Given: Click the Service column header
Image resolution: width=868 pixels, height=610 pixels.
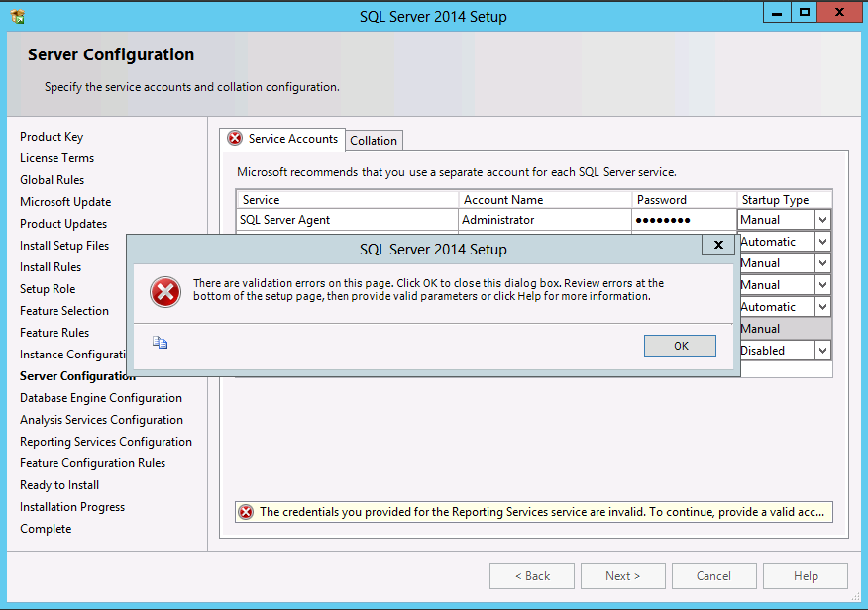Looking at the screenshot, I should pyautogui.click(x=348, y=200).
